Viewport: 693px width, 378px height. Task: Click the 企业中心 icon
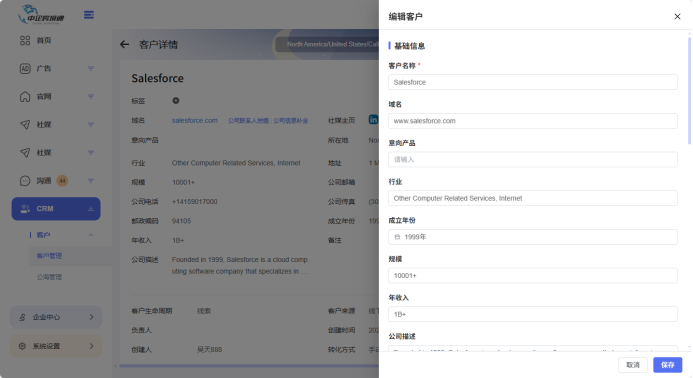(x=22, y=317)
